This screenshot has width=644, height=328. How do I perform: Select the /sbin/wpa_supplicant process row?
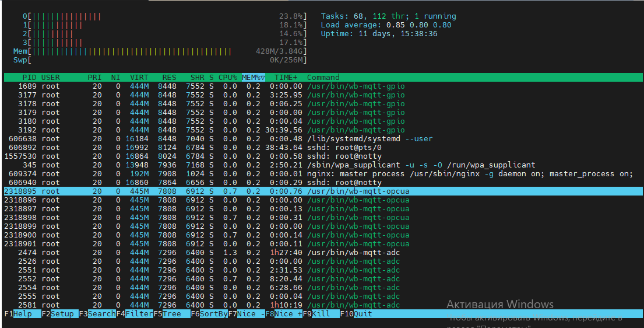[323, 165]
